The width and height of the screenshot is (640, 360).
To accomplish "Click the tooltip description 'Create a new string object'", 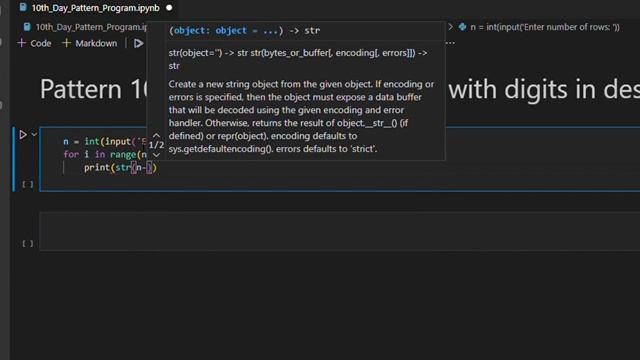I will coord(301,116).
